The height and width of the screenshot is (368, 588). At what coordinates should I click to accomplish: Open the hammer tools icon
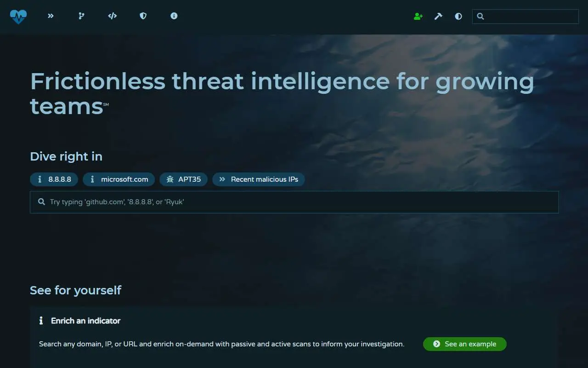click(x=438, y=16)
